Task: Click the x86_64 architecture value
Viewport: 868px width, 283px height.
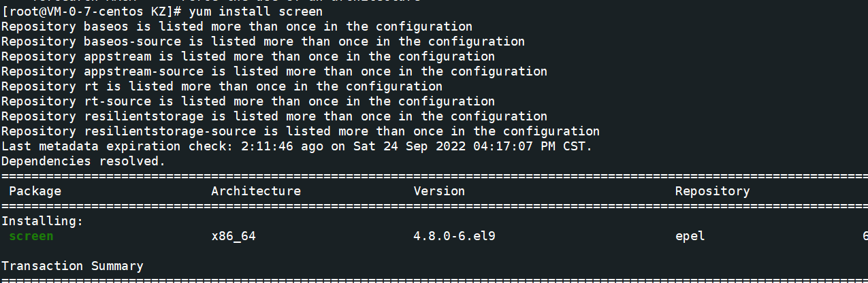Action: click(x=233, y=236)
